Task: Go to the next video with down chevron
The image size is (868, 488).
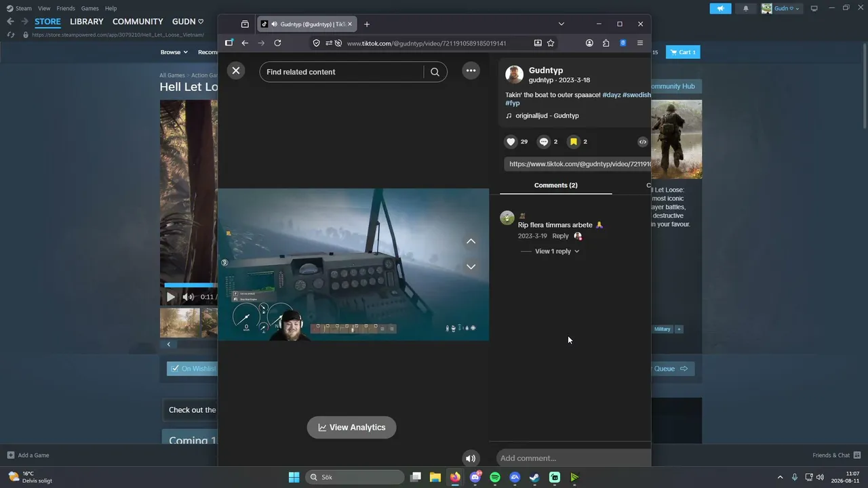Action: (471, 267)
